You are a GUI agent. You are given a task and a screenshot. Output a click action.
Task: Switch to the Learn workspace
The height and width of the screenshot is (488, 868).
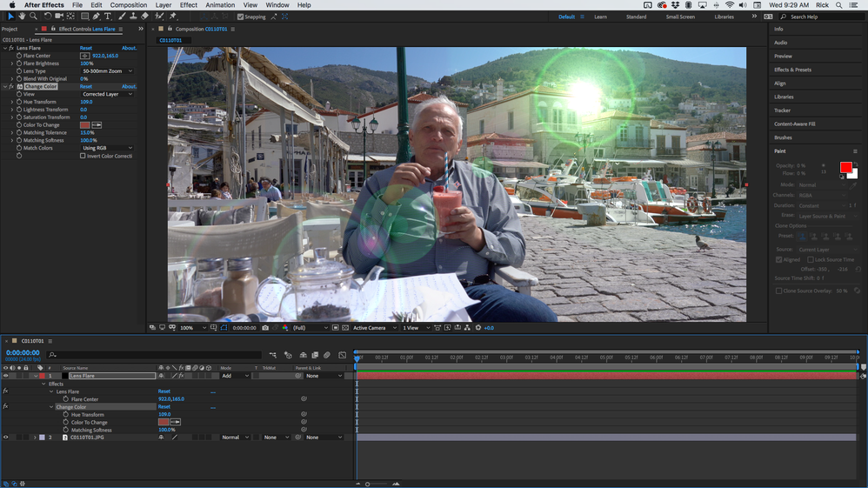pos(601,17)
